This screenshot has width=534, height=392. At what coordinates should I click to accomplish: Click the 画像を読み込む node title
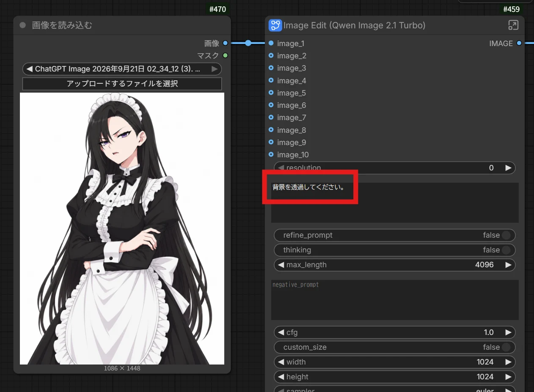[x=62, y=25]
